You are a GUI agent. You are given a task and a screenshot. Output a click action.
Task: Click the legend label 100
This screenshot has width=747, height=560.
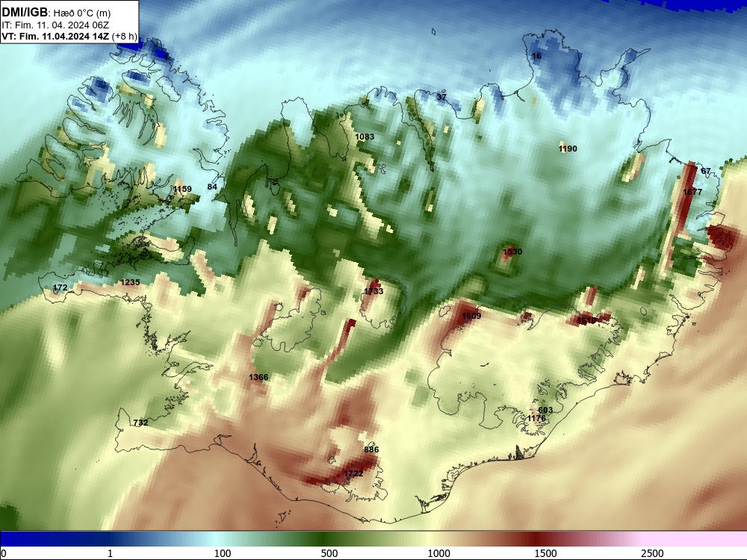pos(223,553)
